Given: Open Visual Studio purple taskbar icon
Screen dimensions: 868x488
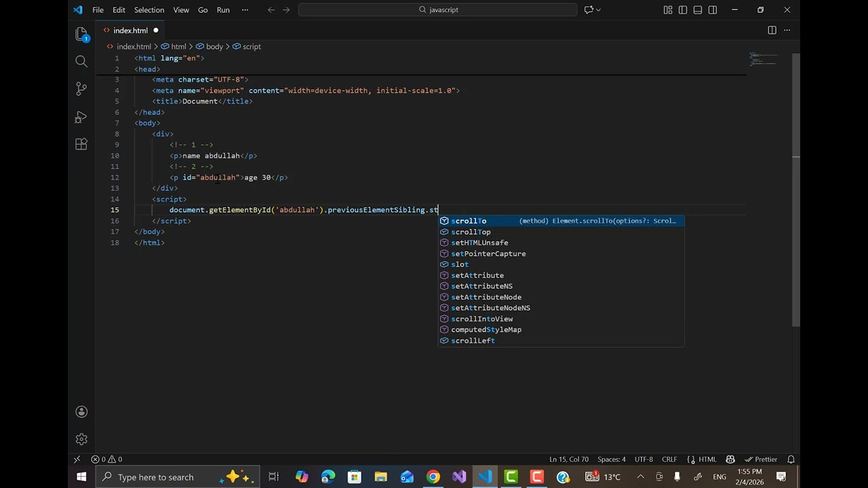Looking at the screenshot, I should (459, 477).
